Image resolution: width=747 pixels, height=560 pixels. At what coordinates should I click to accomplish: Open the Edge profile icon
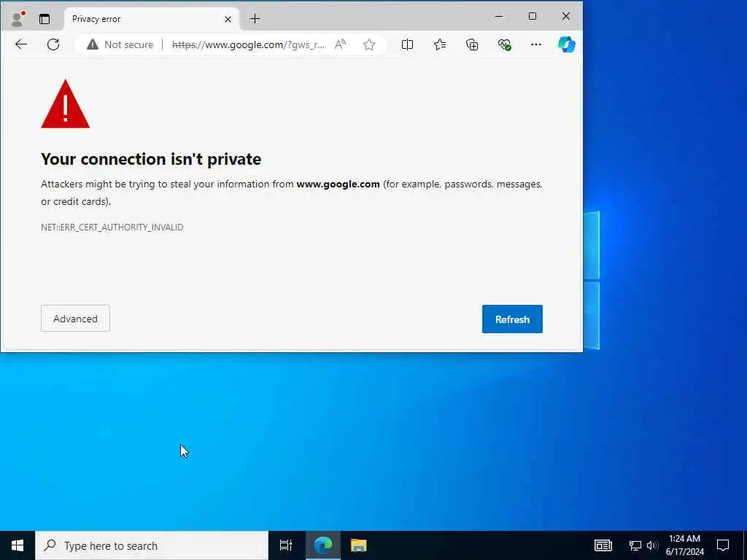18,18
